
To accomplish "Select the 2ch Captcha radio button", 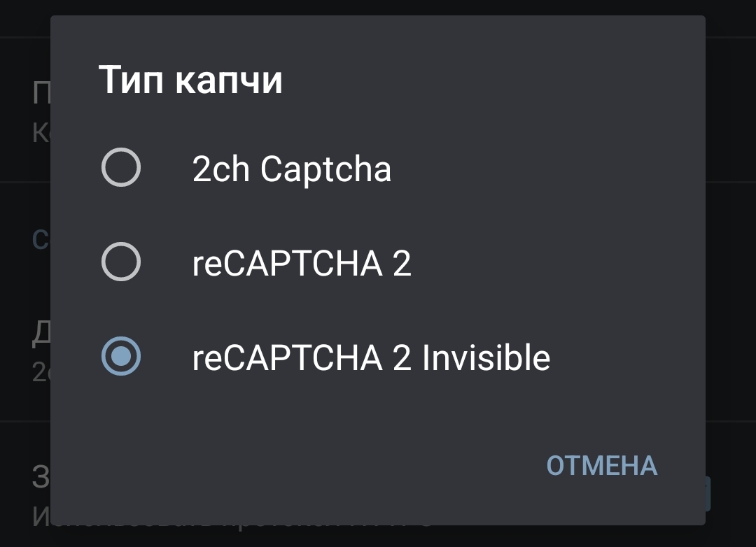I will pyautogui.click(x=121, y=168).
